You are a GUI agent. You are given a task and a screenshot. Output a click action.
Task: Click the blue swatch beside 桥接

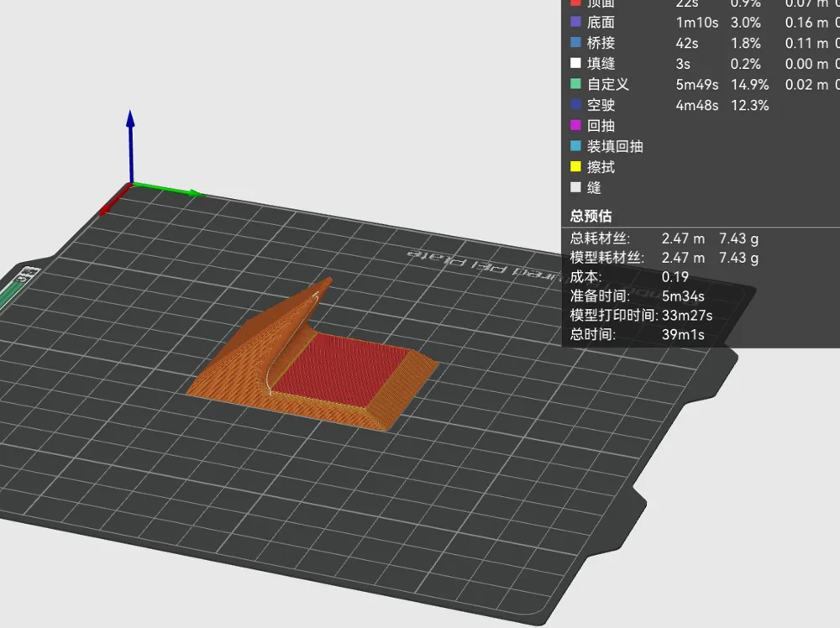coord(575,42)
